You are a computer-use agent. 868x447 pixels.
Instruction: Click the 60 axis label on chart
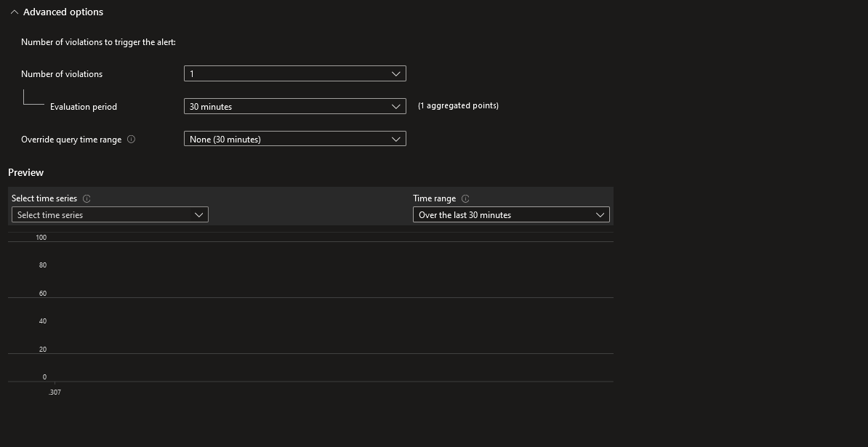(43, 293)
